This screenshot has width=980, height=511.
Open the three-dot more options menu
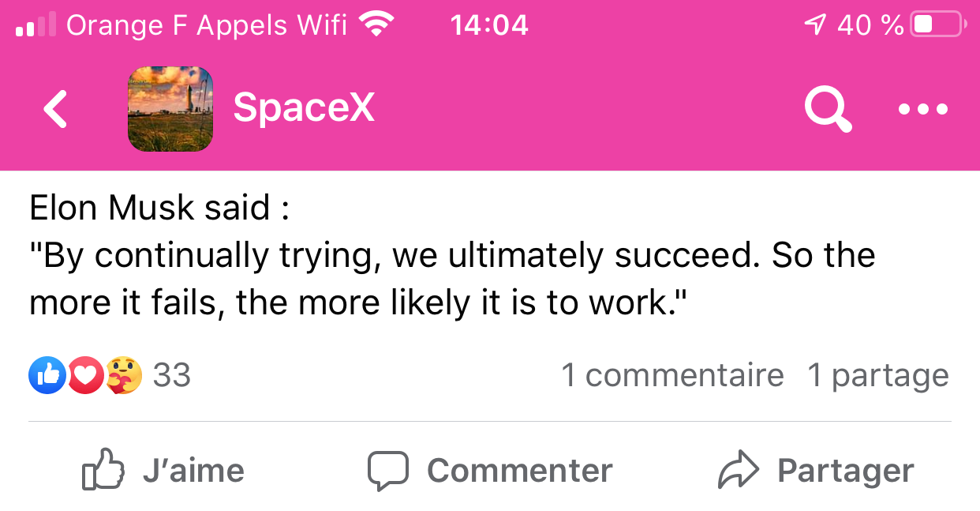click(922, 109)
